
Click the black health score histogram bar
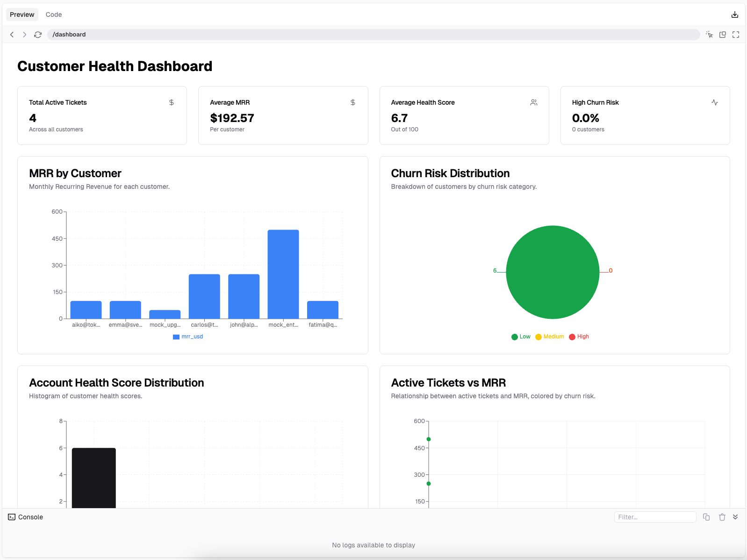point(94,478)
